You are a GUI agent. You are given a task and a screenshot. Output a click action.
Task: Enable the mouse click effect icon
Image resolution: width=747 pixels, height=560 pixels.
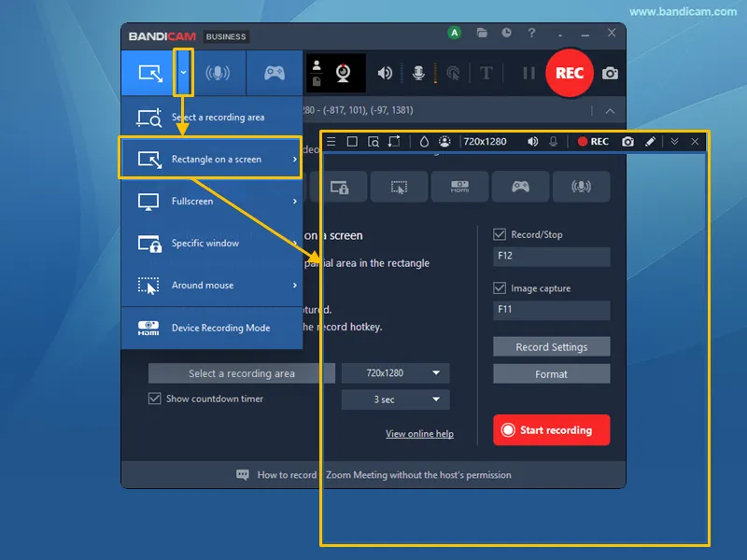click(453, 73)
